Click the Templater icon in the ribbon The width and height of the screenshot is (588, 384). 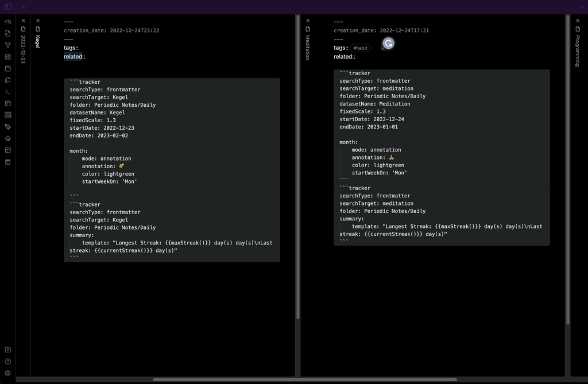click(x=8, y=21)
